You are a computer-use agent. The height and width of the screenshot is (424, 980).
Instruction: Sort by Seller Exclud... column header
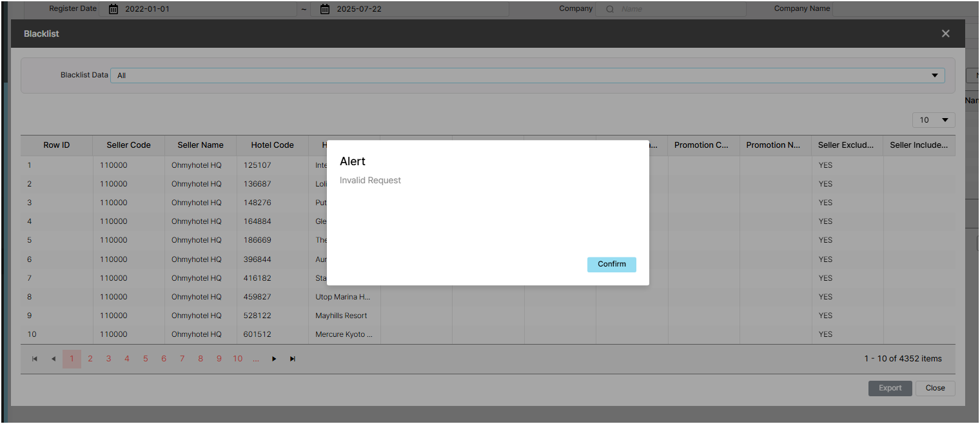tap(847, 145)
